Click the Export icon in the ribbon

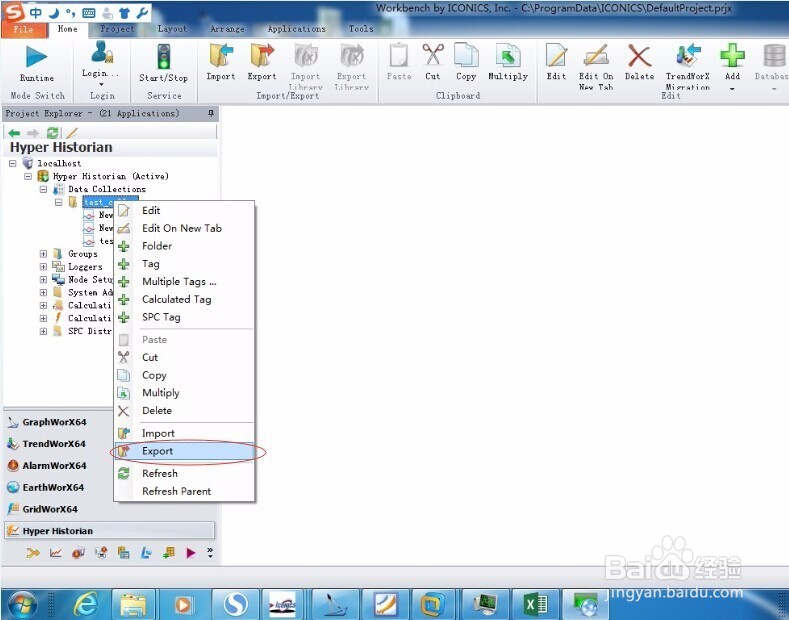point(262,55)
